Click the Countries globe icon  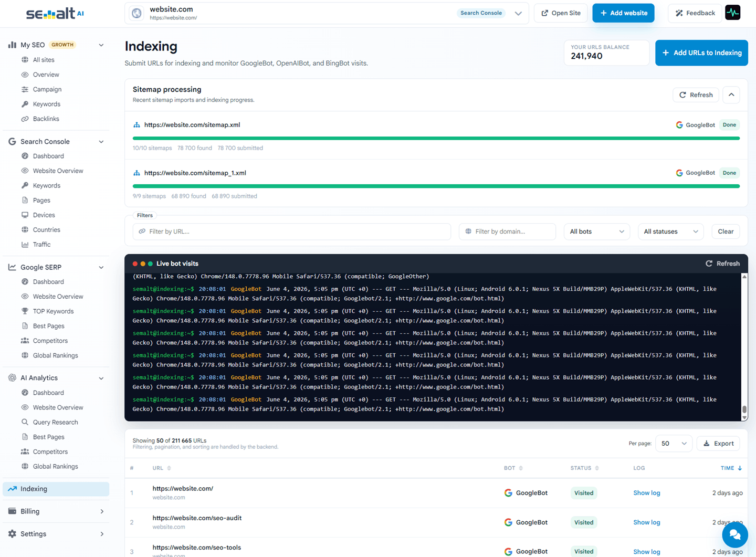tap(25, 229)
